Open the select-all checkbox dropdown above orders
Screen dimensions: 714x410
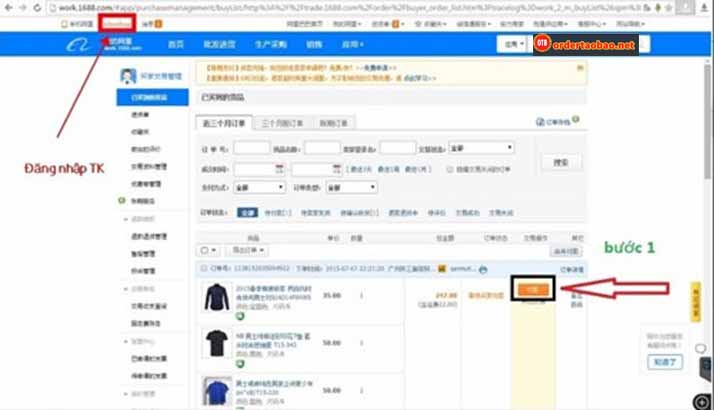(x=209, y=250)
